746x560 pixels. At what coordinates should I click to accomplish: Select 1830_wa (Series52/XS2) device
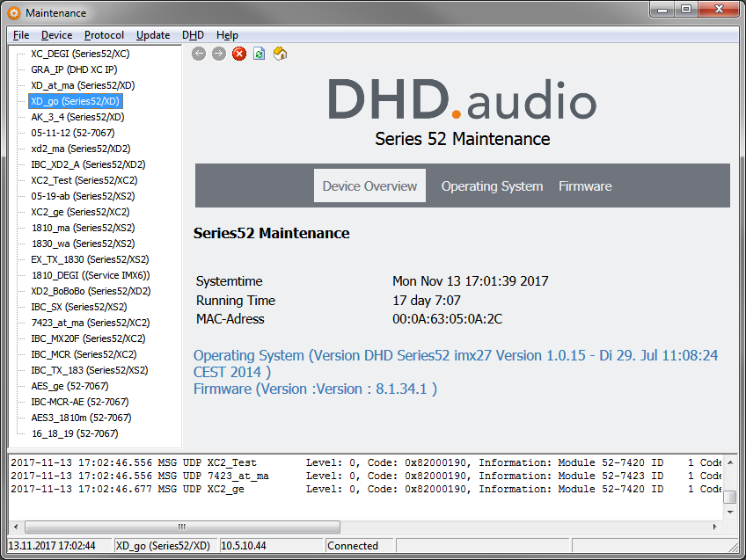[x=84, y=244]
